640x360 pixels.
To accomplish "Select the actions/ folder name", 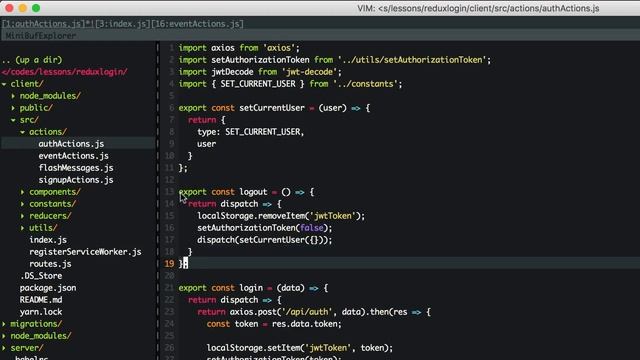I will coord(48,132).
